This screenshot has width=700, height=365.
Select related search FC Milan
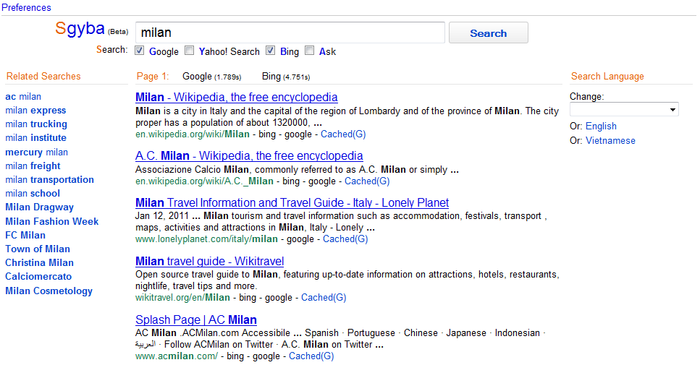pos(25,235)
